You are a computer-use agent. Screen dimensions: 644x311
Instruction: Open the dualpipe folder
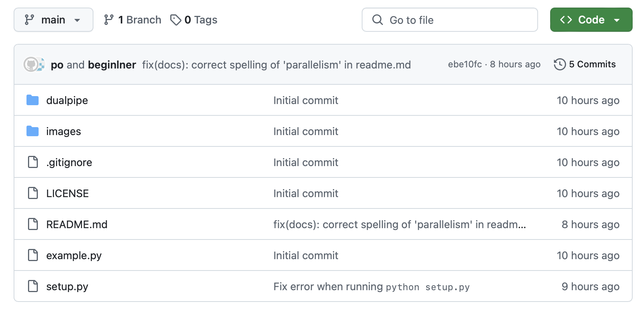click(x=67, y=100)
